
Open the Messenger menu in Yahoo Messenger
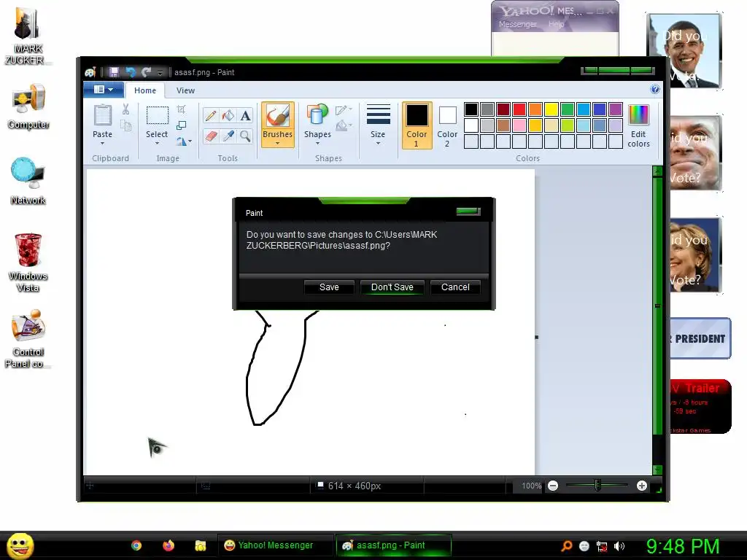(518, 24)
